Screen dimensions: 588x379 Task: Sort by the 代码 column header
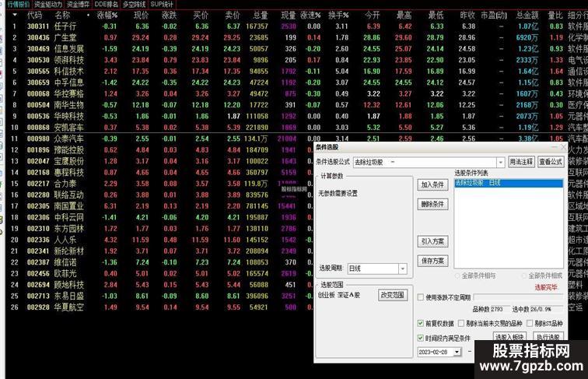[x=34, y=16]
